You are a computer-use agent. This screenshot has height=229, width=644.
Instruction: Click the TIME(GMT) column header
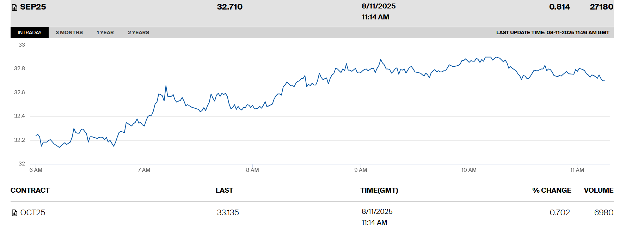[379, 190]
